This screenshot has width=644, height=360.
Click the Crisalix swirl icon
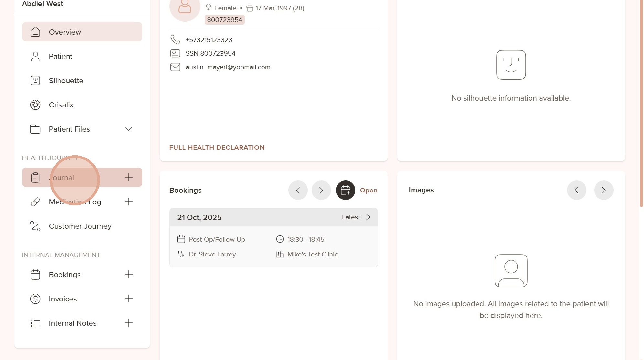click(x=35, y=105)
